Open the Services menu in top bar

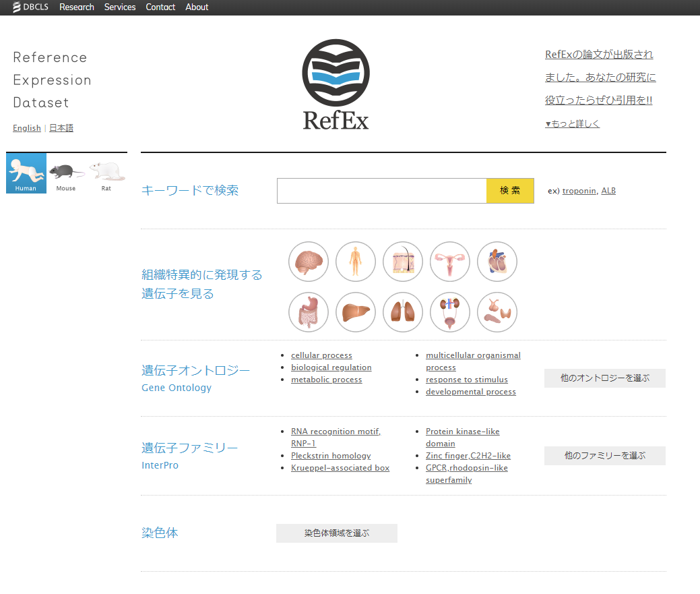point(120,7)
